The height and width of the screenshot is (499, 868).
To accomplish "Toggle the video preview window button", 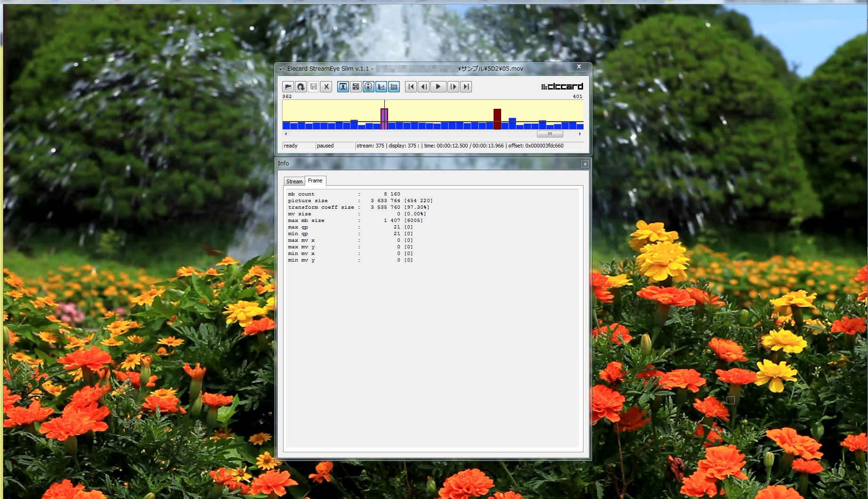I will (343, 87).
